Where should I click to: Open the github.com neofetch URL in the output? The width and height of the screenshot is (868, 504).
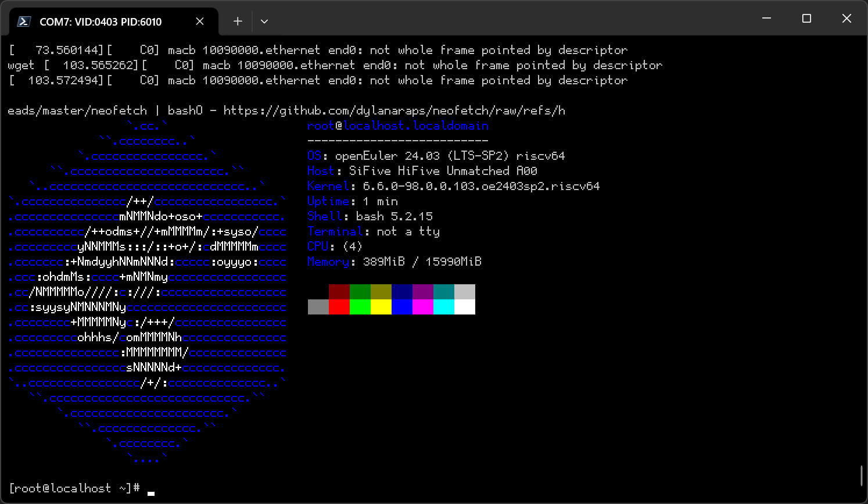[394, 110]
